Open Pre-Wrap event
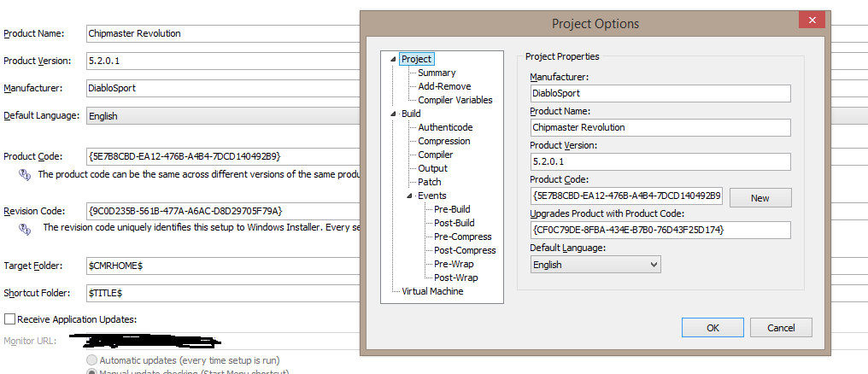The image size is (868, 374). (x=452, y=264)
